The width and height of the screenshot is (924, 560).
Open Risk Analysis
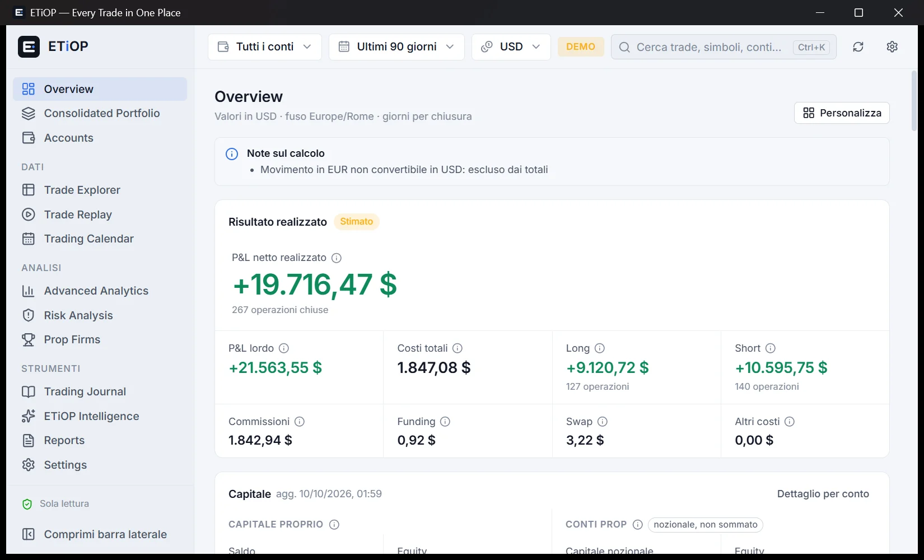click(100, 315)
